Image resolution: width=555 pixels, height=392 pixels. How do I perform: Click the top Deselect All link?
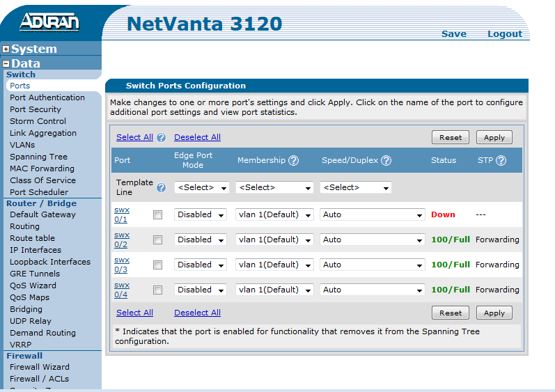[x=197, y=137]
